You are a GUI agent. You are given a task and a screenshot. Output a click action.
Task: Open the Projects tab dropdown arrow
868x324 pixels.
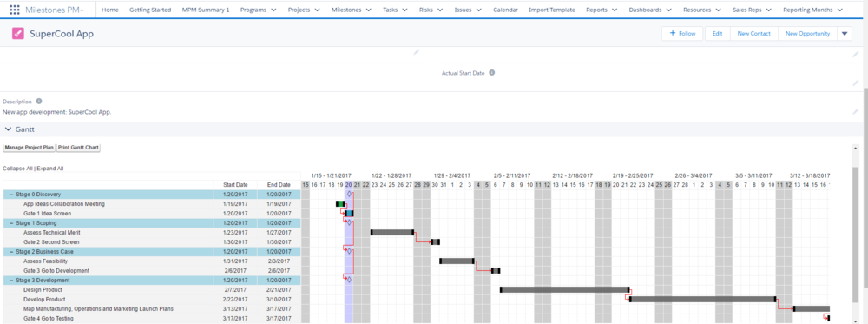click(317, 10)
